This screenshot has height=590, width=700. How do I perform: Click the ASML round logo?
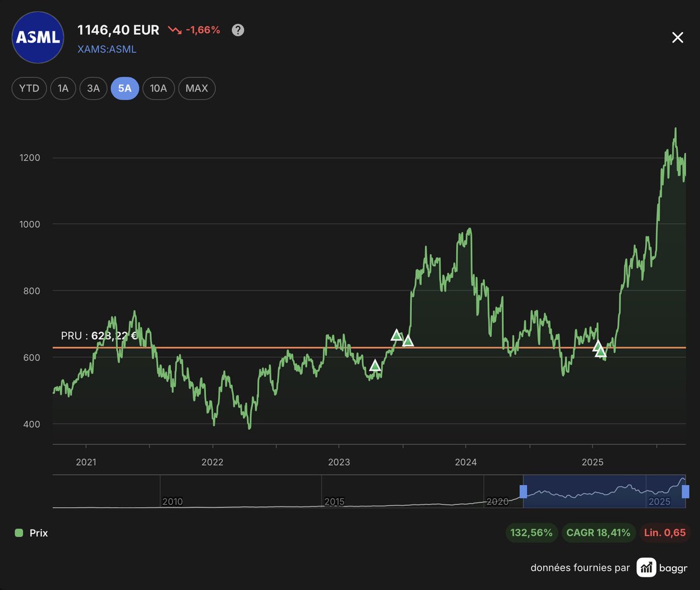pyautogui.click(x=38, y=37)
